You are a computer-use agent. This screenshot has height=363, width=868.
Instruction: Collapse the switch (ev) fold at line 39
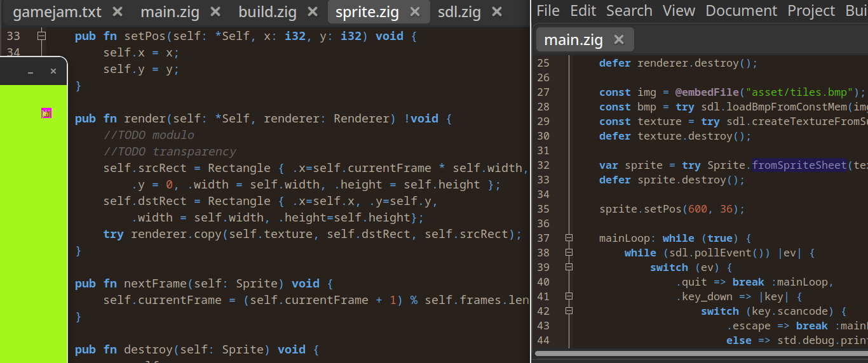[569, 267]
